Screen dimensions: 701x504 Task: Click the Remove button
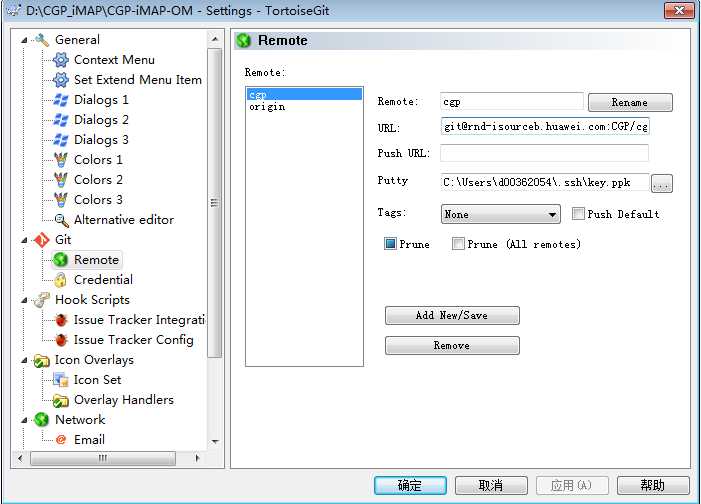[452, 346]
